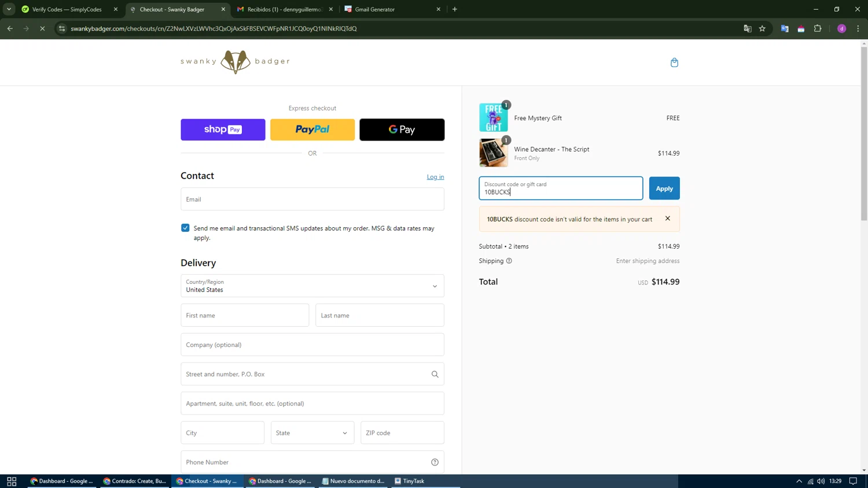Viewport: 868px width, 488px height.
Task: Expand the Country/Region dropdown
Action: (x=312, y=286)
